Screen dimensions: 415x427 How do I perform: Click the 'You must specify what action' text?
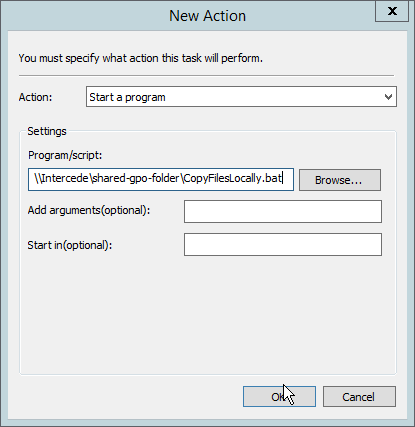click(x=91, y=58)
